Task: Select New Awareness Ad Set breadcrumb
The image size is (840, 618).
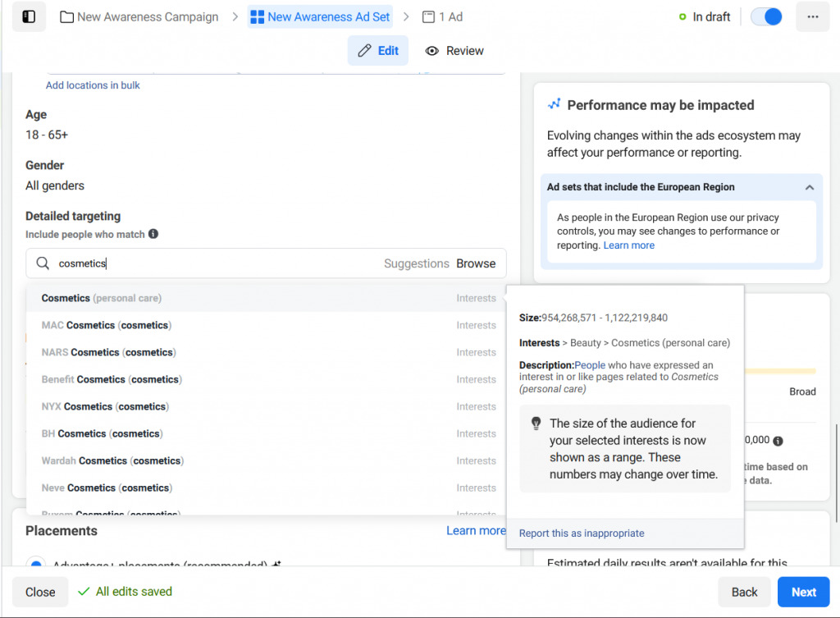Action: coord(320,17)
